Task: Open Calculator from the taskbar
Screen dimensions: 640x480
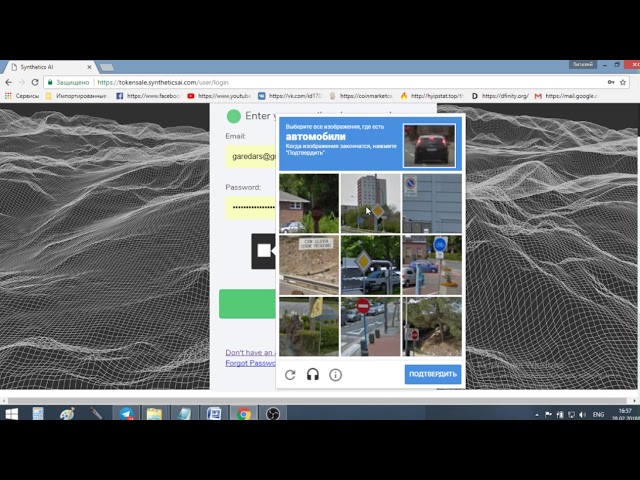Action: click(38, 414)
